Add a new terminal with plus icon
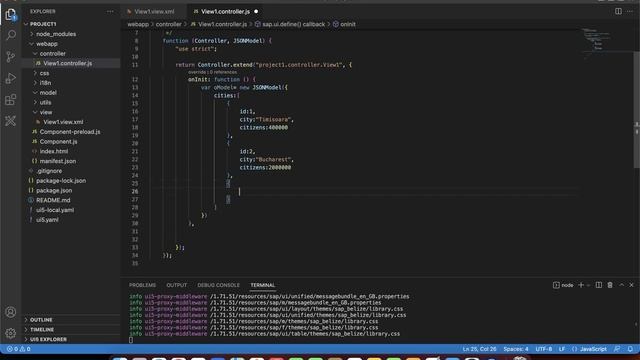Image resolution: width=640 pixels, height=360 pixels. point(581,285)
